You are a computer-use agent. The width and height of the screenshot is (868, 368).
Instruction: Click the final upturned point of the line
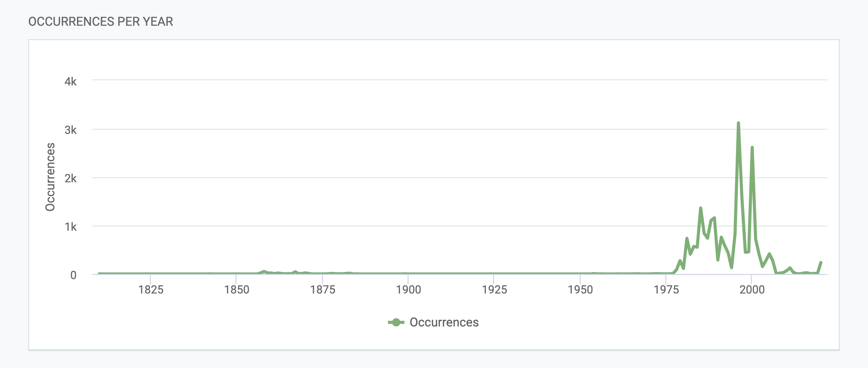(821, 263)
